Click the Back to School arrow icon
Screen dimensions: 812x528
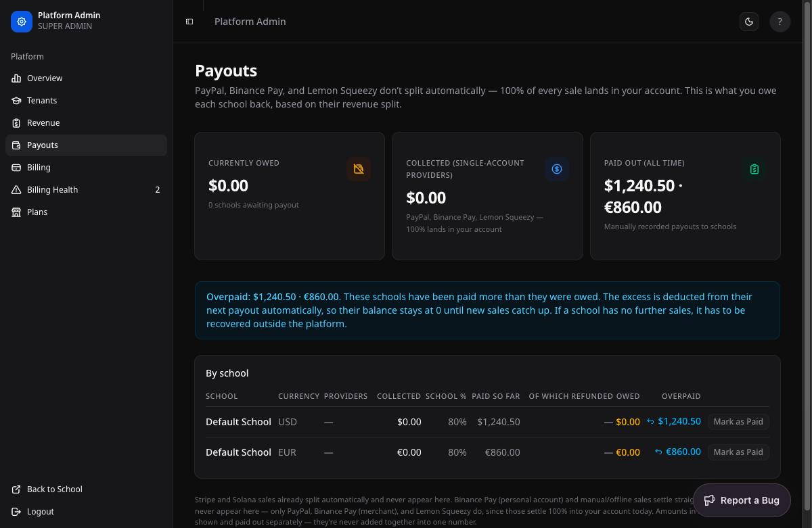tap(16, 489)
